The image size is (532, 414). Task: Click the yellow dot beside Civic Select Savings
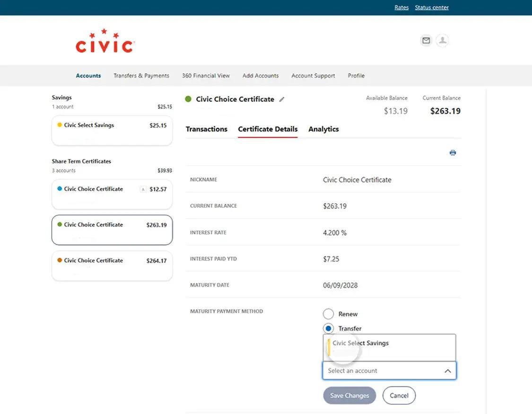click(60, 125)
